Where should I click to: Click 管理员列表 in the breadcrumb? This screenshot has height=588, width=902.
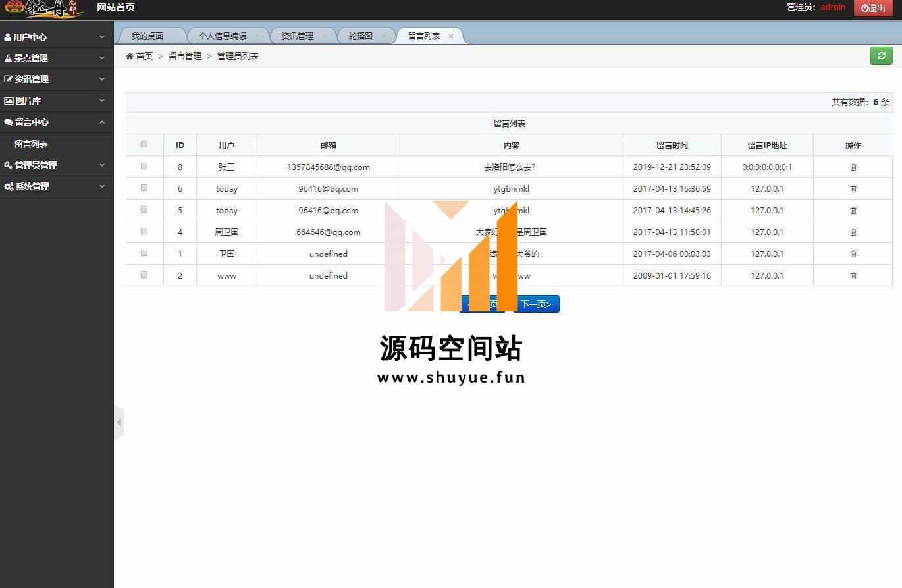coord(238,56)
